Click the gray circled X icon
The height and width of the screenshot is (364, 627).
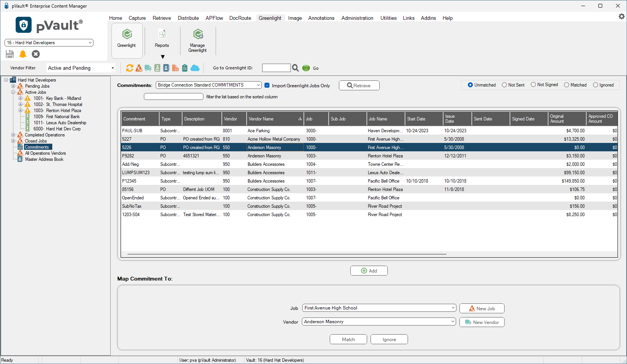pos(36,54)
